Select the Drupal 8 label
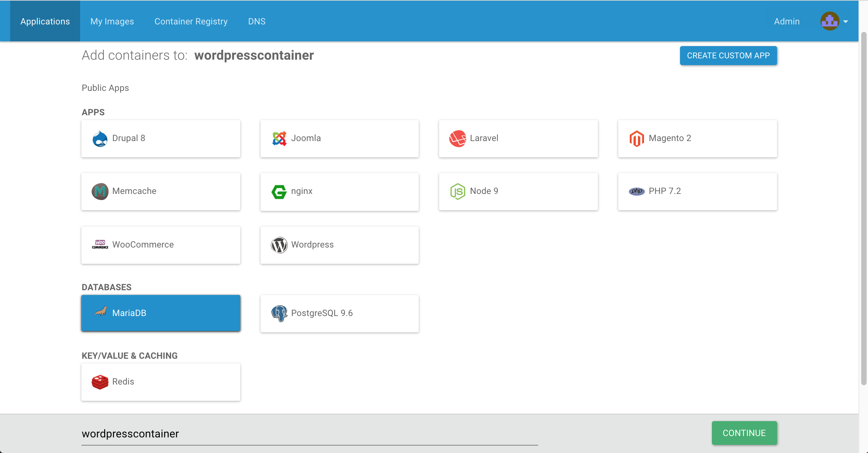 [129, 138]
